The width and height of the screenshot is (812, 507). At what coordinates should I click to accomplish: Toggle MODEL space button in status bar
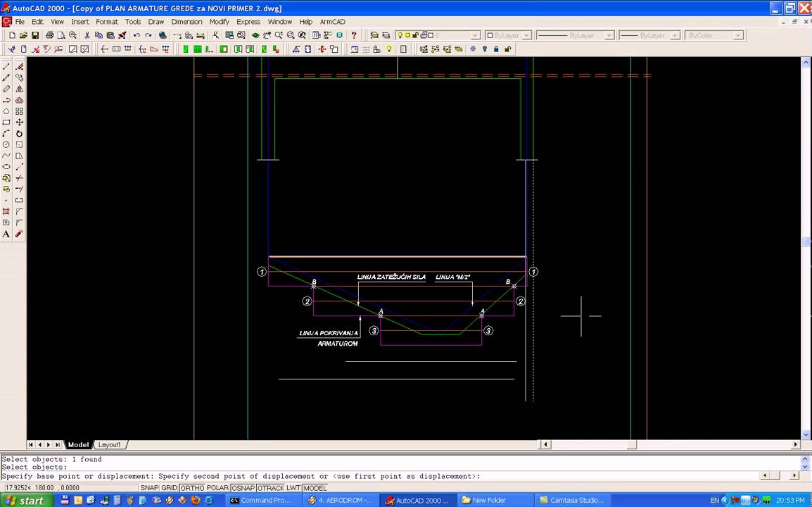315,488
